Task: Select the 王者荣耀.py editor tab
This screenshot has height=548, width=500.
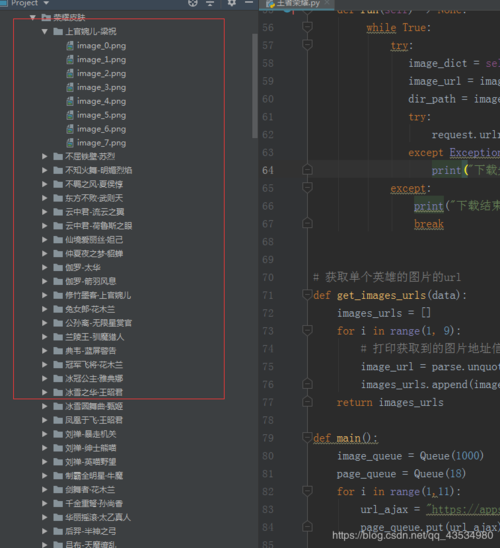Action: click(298, 3)
